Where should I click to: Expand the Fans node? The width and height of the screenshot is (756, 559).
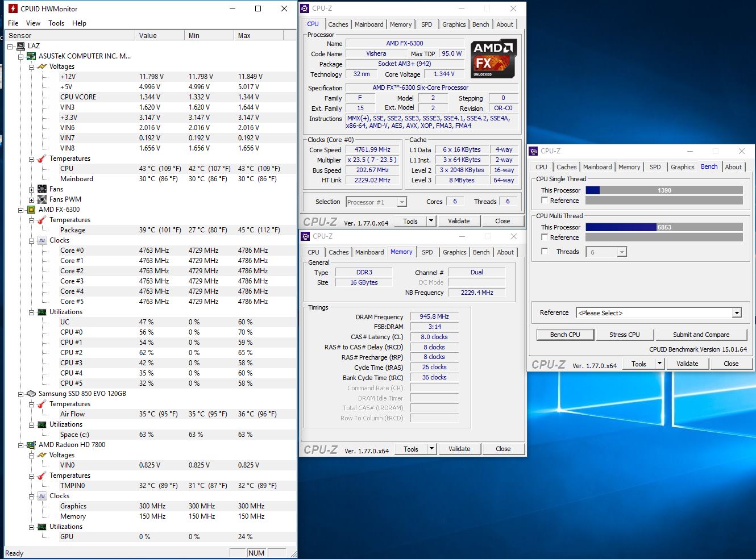tap(32, 189)
